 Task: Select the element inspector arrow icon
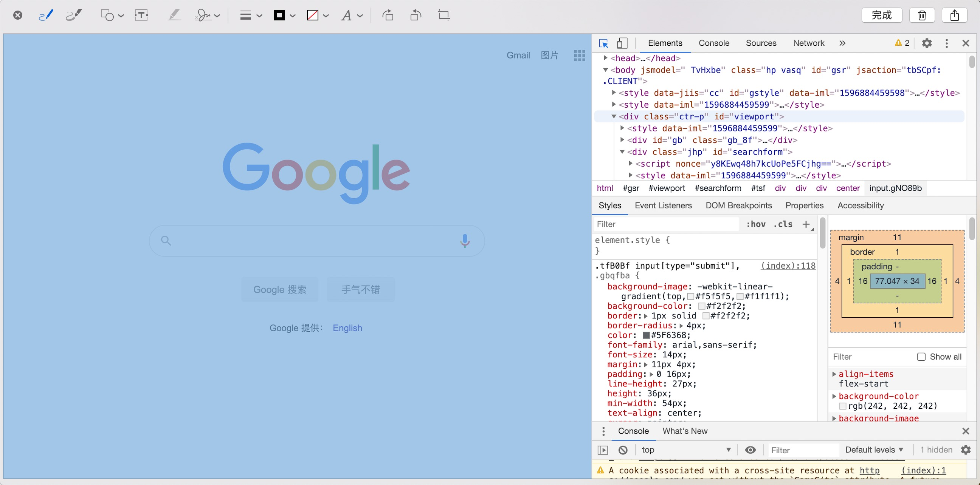(603, 43)
